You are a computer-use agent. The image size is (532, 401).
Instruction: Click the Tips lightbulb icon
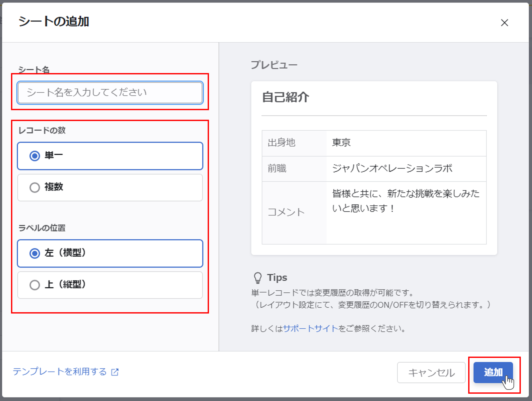pyautogui.click(x=258, y=278)
